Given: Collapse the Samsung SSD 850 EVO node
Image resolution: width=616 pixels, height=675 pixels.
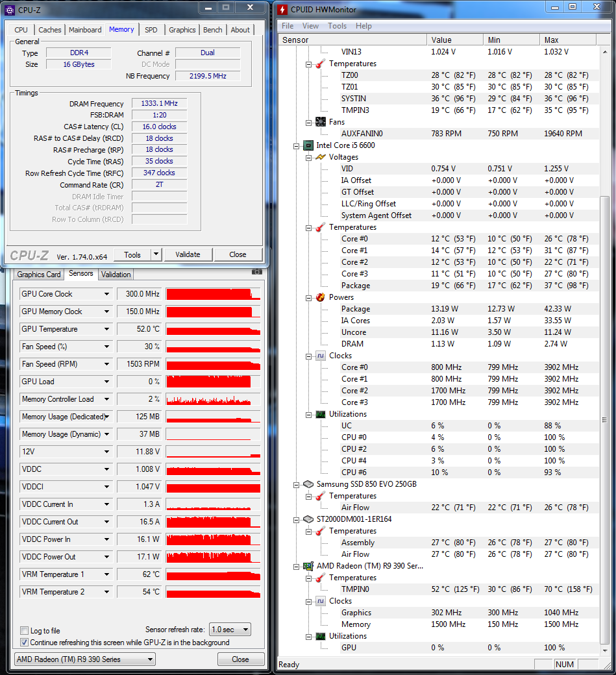Looking at the screenshot, I should (x=296, y=485).
